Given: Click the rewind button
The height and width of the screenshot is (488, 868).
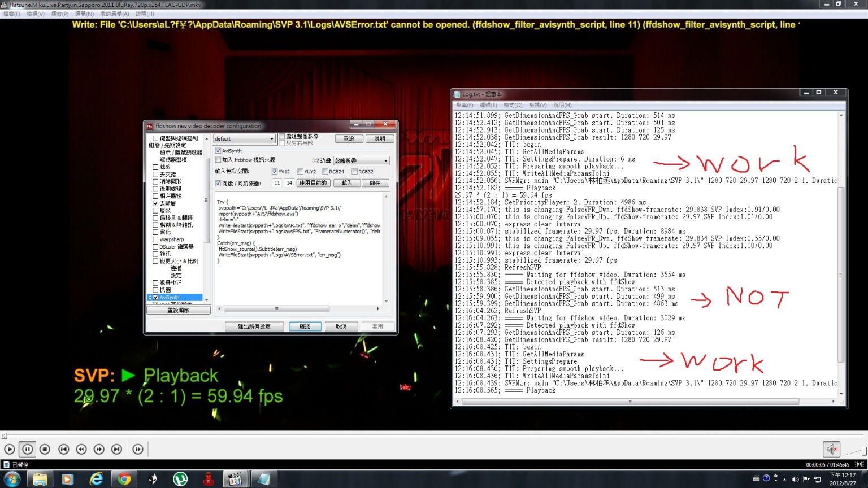Looking at the screenshot, I should (x=81, y=449).
